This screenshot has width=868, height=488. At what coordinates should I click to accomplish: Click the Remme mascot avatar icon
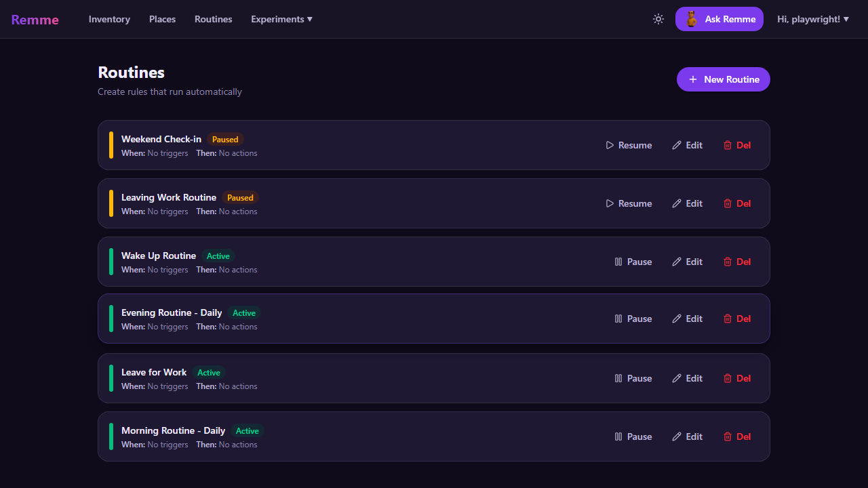692,19
